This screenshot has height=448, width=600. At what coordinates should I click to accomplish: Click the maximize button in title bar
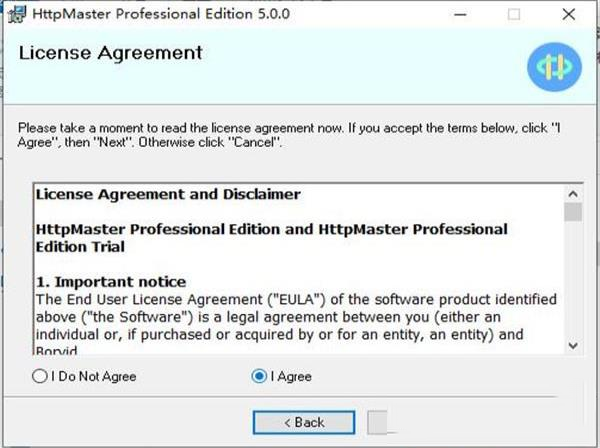(514, 15)
